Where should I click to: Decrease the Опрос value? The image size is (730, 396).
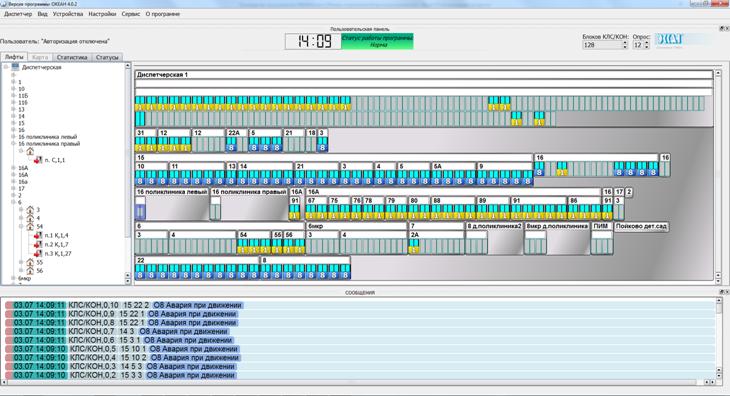[647, 47]
